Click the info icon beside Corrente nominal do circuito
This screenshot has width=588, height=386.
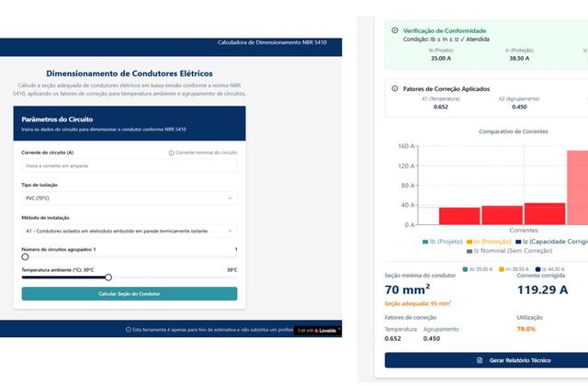[172, 153]
